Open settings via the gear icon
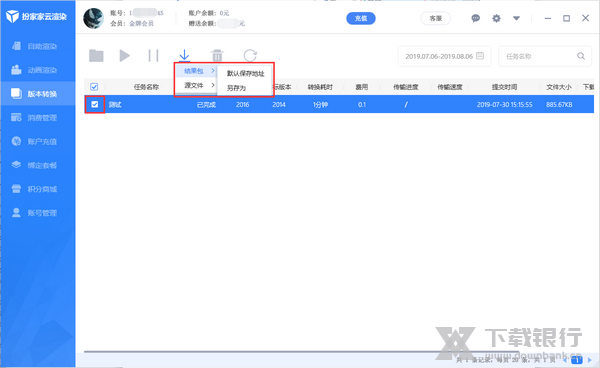This screenshot has width=600, height=368. tap(496, 18)
